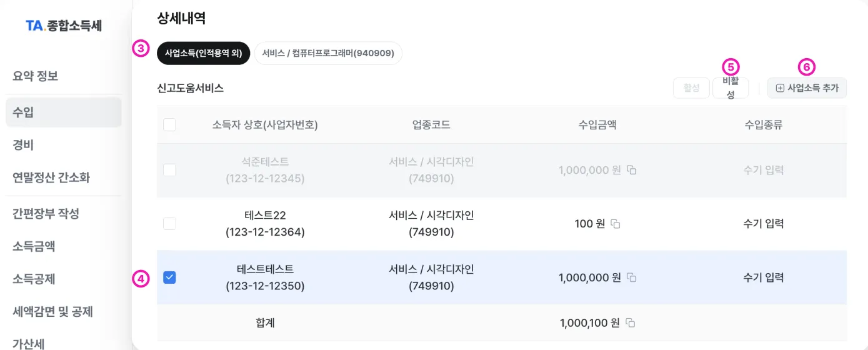This screenshot has height=350, width=868.
Task: Check the 석준테스트 row checkbox
Action: (169, 170)
